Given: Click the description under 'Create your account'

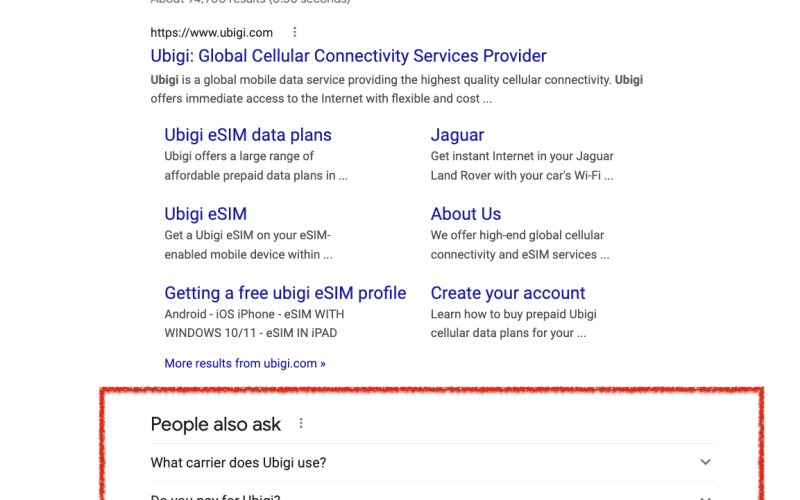Looking at the screenshot, I should (514, 323).
